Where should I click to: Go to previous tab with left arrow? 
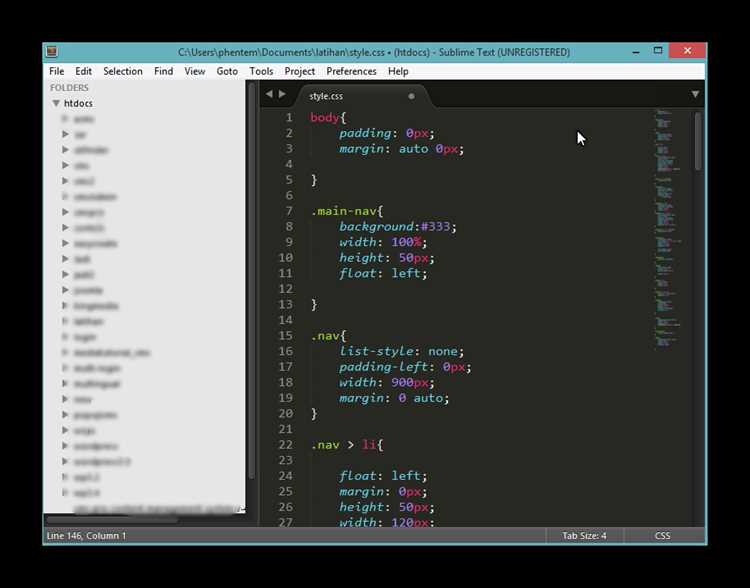(x=269, y=94)
